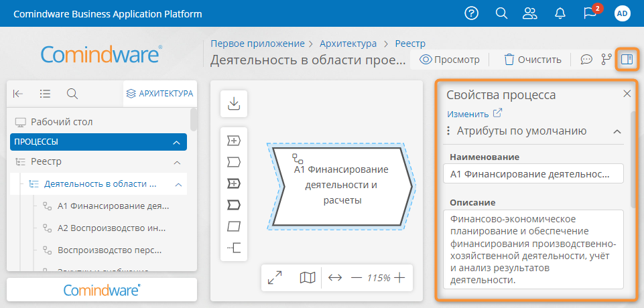Click the 115% zoom value
This screenshot has height=308, width=644.
point(378,278)
